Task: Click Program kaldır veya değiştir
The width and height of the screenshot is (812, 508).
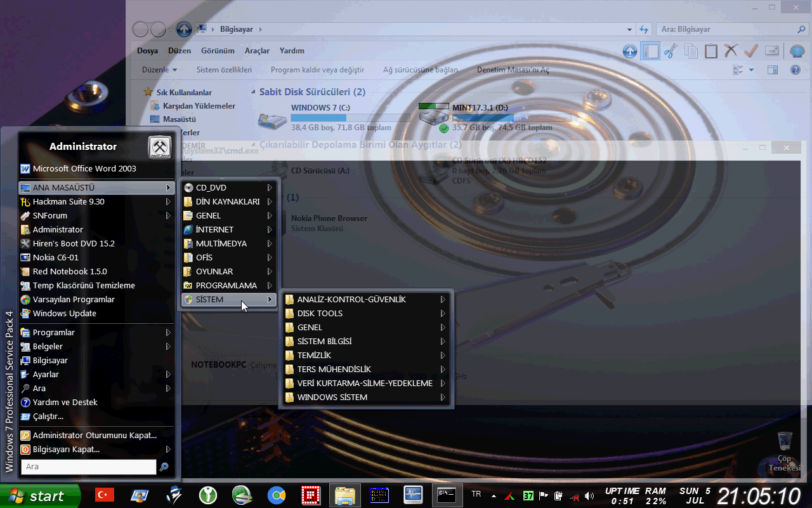Action: pos(317,70)
